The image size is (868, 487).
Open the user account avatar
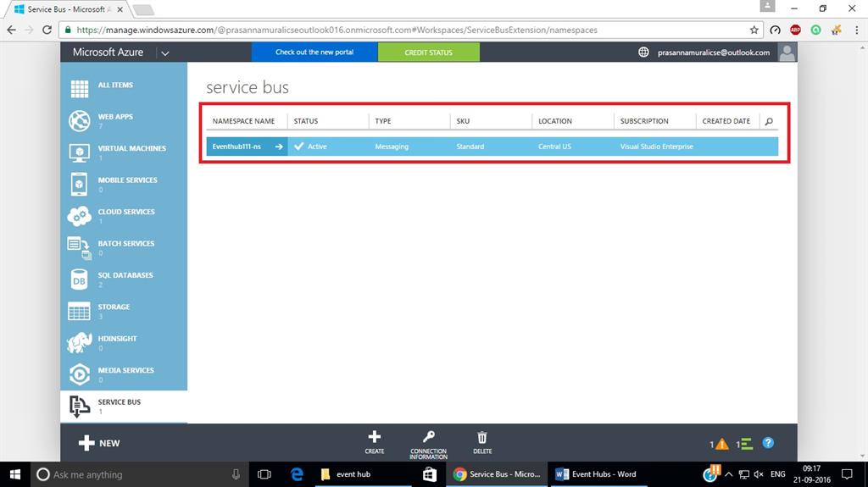click(x=787, y=52)
